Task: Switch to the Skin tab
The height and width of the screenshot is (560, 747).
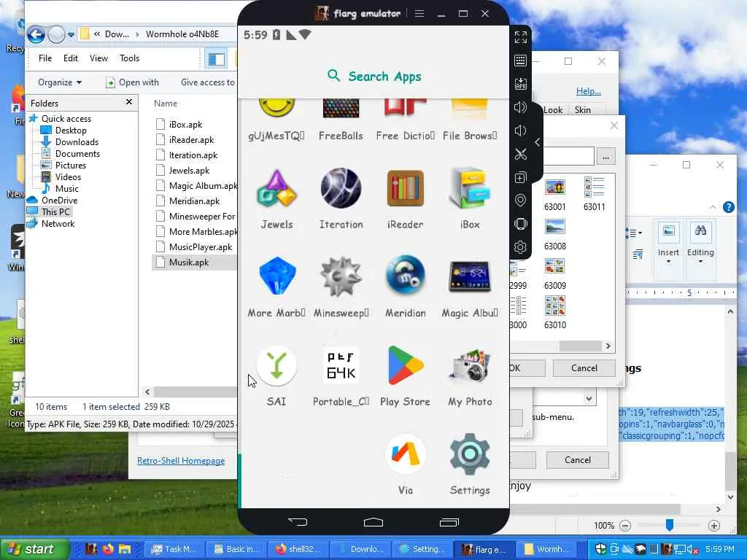Action: [x=582, y=109]
